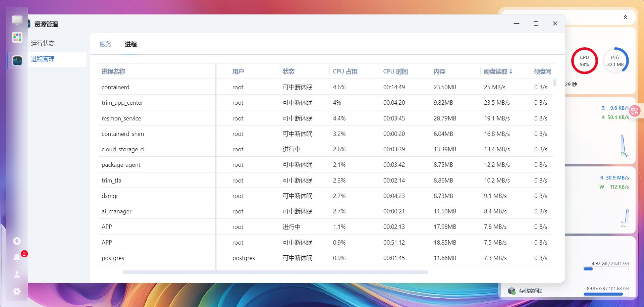
Task: Open the notifications bell with badge 2
Action: [x=17, y=257]
